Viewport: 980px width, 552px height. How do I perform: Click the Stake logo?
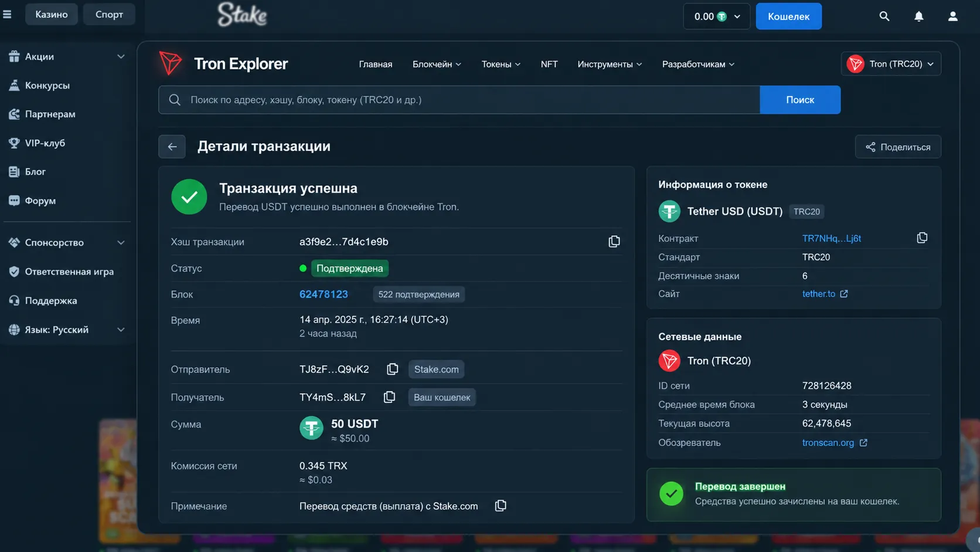pos(242,15)
